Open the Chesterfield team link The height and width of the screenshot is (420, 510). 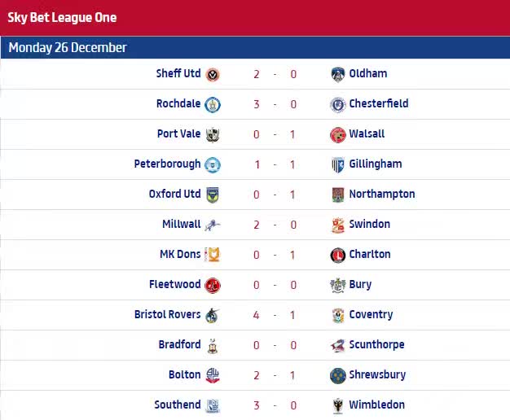(379, 103)
